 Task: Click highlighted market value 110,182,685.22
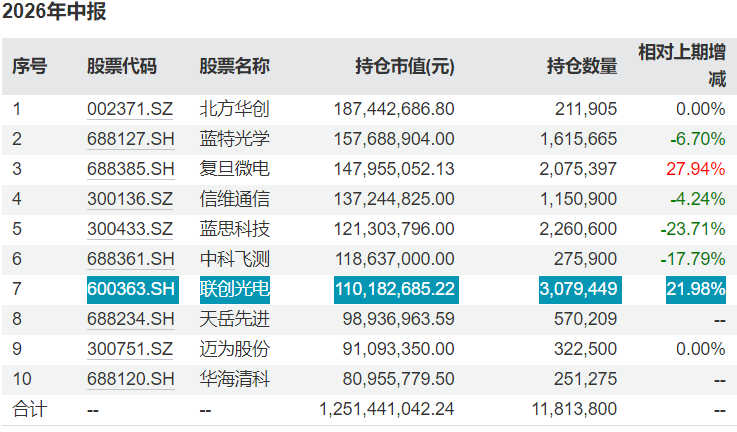coord(396,290)
